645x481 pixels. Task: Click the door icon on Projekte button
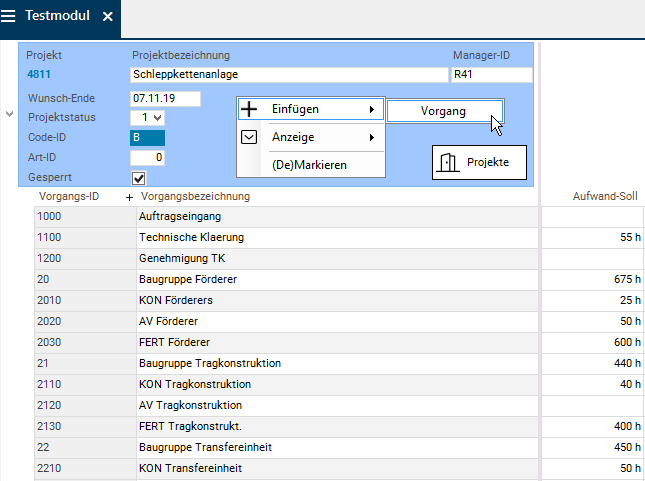[448, 162]
